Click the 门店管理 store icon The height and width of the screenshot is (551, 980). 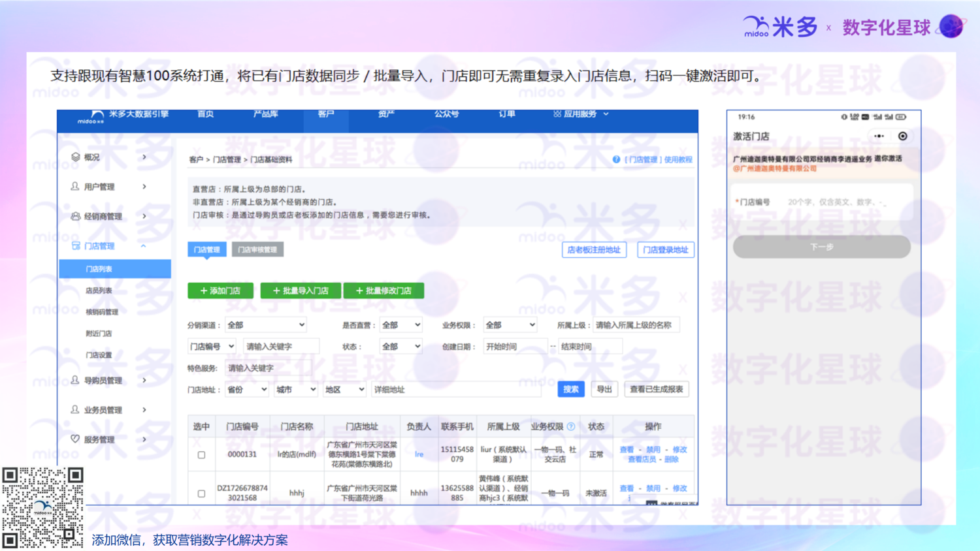76,246
